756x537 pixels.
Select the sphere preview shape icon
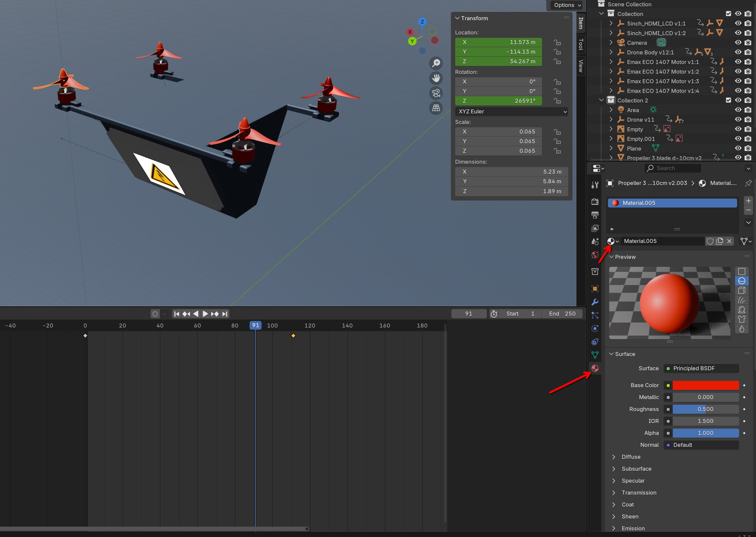742,281
